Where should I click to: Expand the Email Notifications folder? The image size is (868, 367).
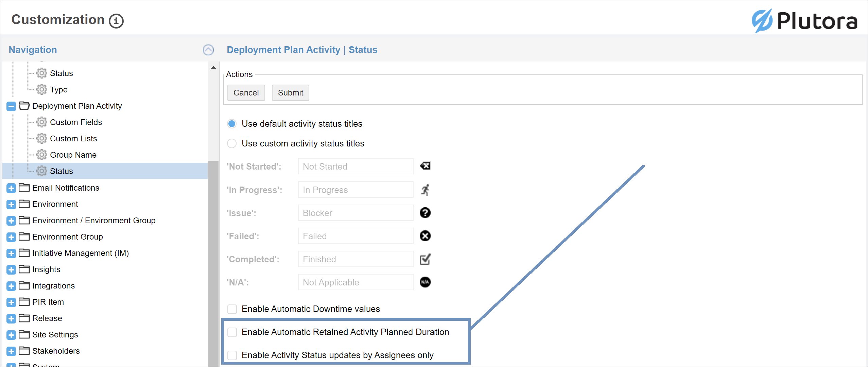[x=11, y=188]
